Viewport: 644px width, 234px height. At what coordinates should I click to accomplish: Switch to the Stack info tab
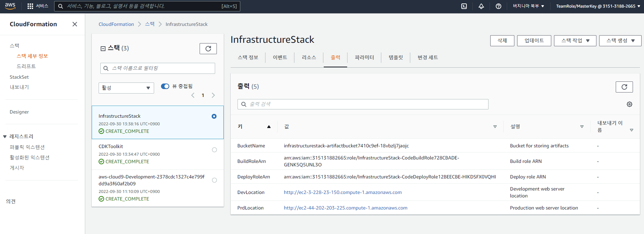coord(248,58)
